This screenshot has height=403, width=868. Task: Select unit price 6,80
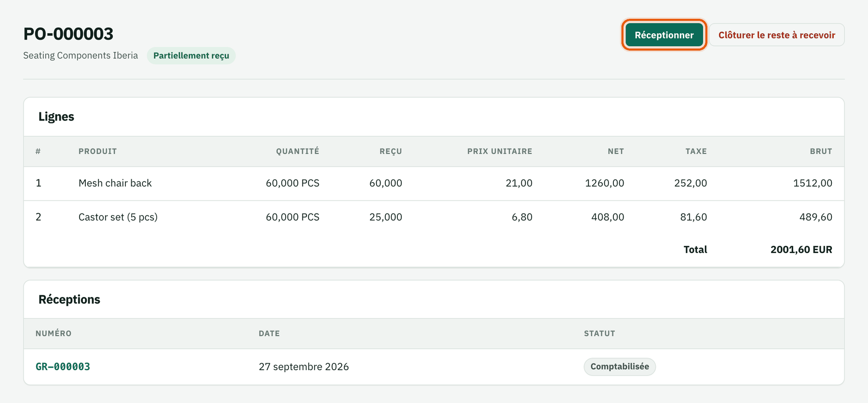tap(522, 217)
